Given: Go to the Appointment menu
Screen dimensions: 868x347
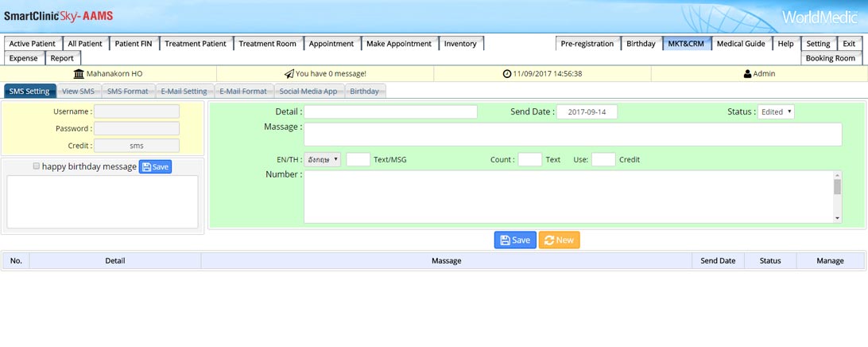Looking at the screenshot, I should 331,44.
